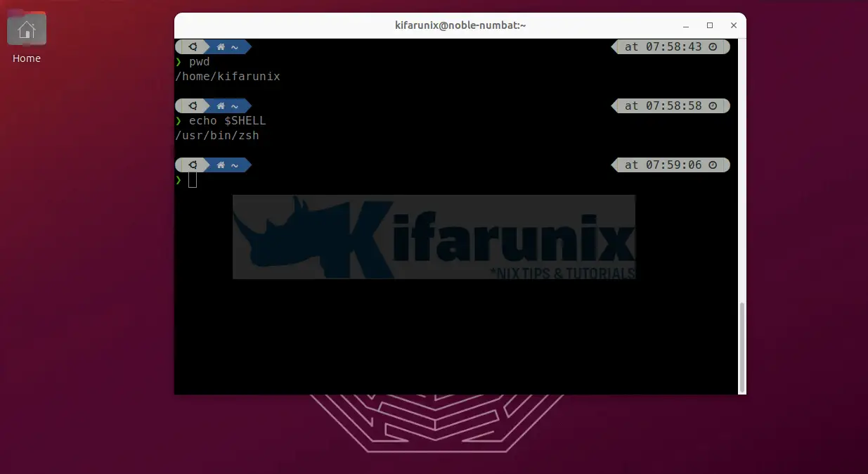This screenshot has width=868, height=474.
Task: Maximize the terminal window
Action: click(x=710, y=25)
